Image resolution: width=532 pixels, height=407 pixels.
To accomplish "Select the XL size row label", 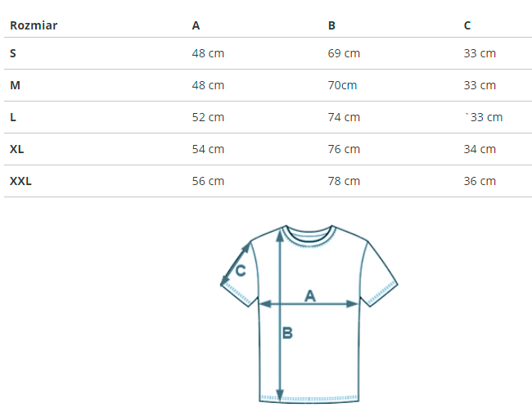I will pos(17,149).
